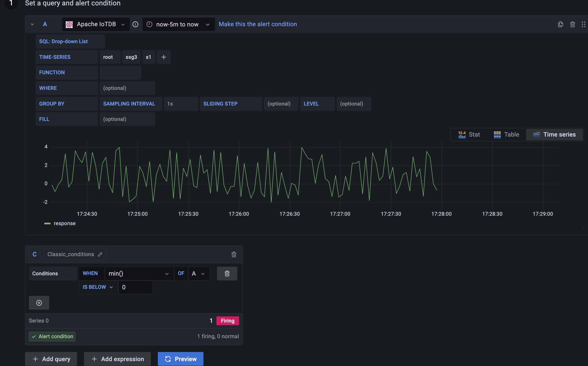The image size is (588, 366).
Task: Click the drag handle for query A
Action: 583,24
